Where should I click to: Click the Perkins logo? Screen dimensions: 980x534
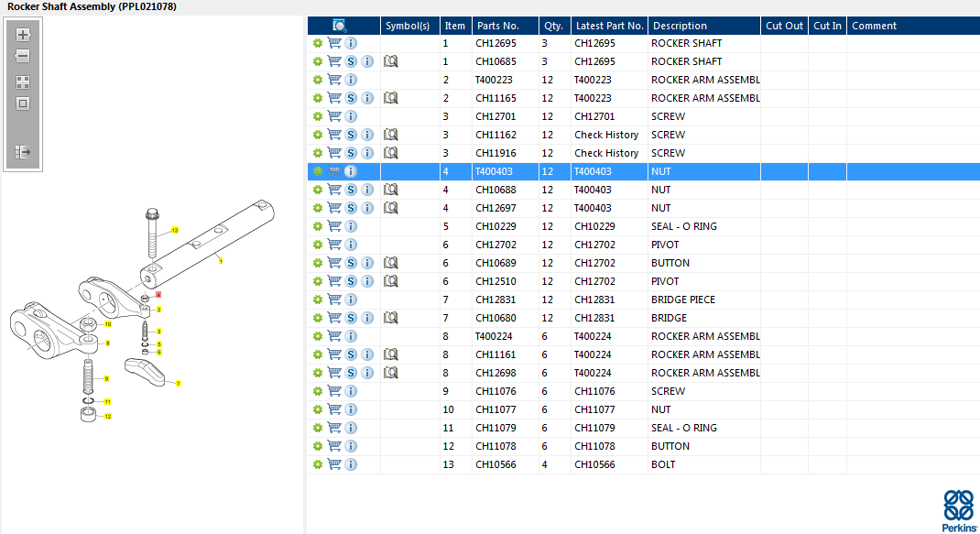coord(959,510)
